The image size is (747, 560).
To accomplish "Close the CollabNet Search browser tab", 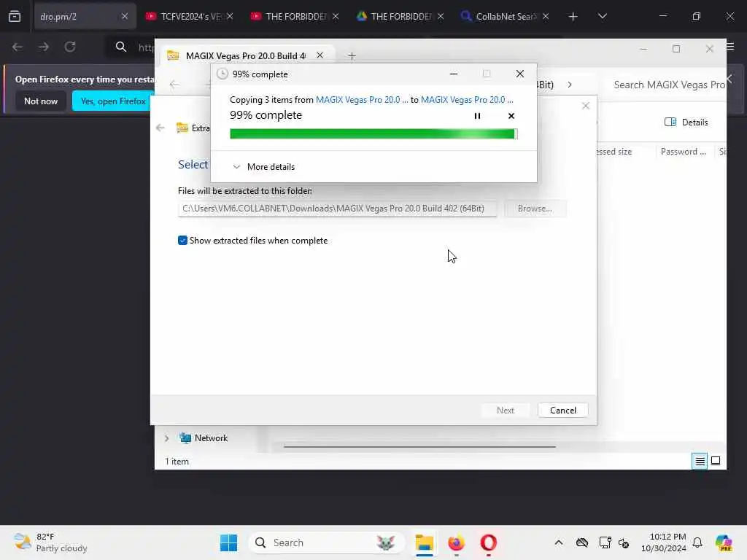I will click(546, 16).
